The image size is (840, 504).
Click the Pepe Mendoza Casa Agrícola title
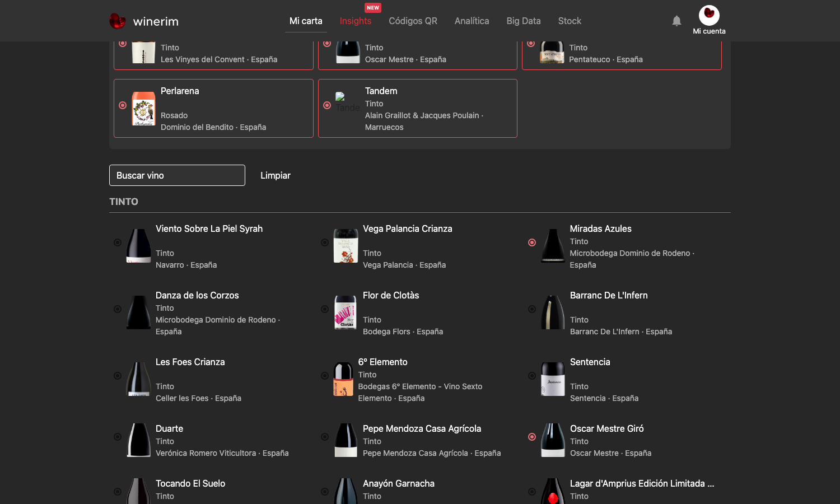[422, 428]
